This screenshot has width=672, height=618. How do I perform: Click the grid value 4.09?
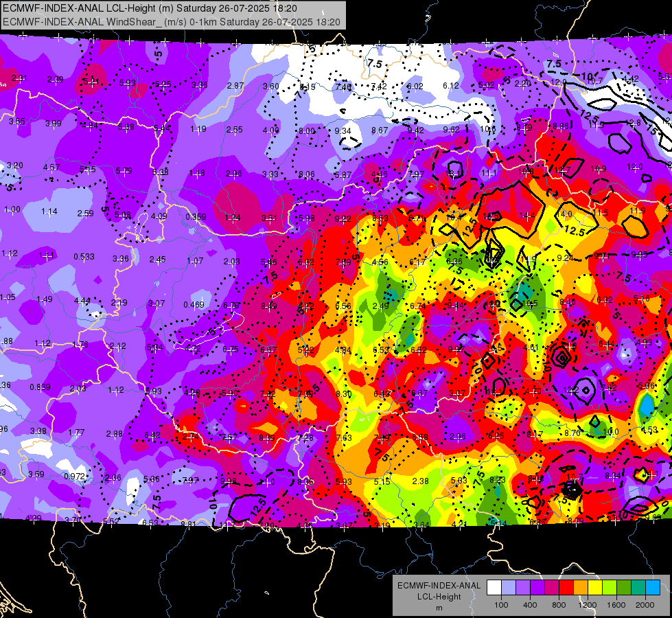[x=159, y=216]
